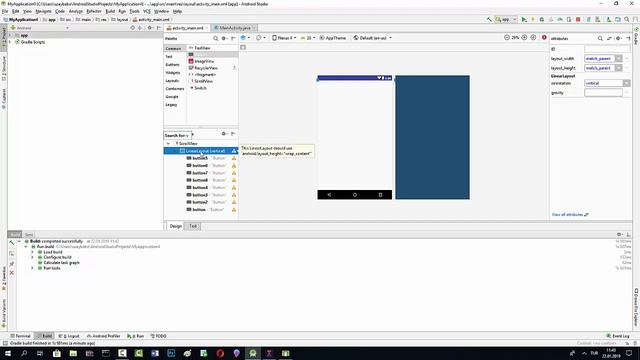
Task: Click the ID input field
Action: click(x=607, y=49)
